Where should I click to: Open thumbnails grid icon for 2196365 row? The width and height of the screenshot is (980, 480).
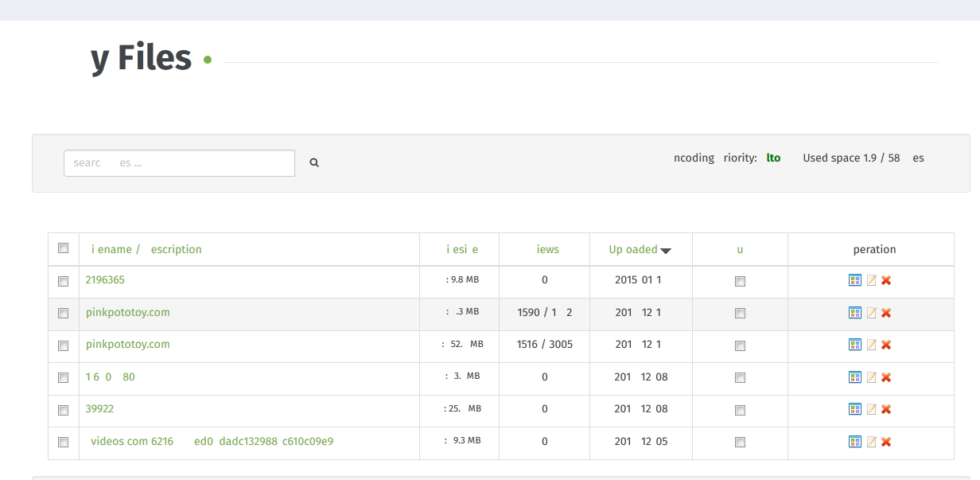pos(855,280)
